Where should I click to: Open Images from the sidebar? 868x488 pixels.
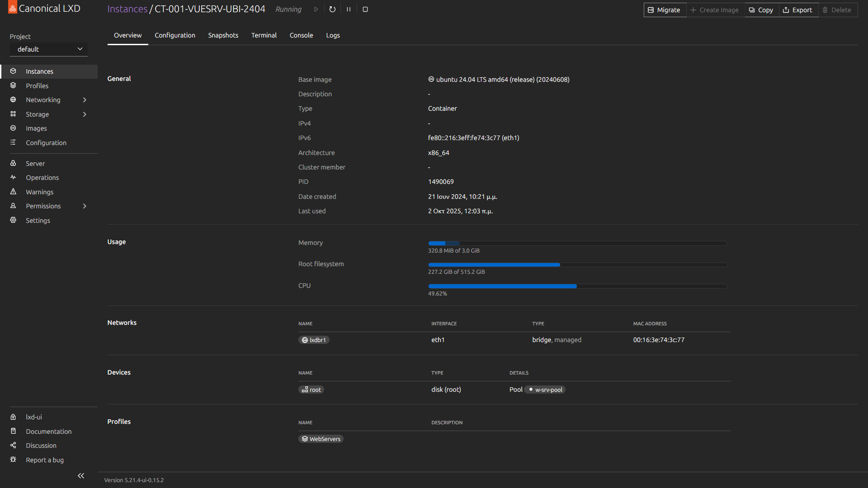[x=49, y=128]
